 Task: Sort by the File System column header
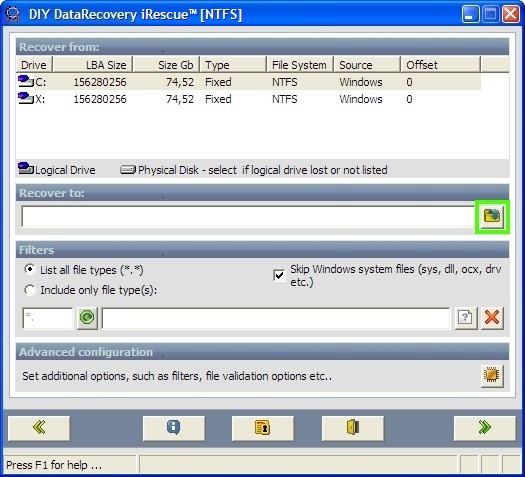pyautogui.click(x=300, y=65)
